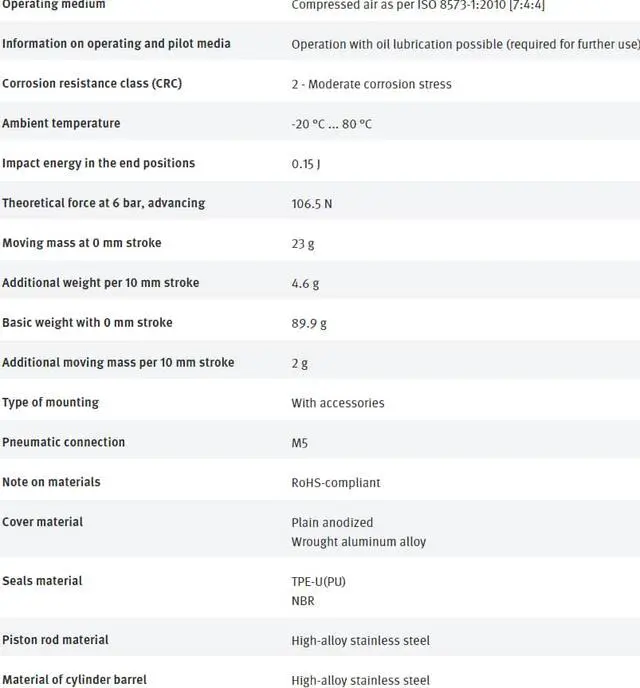
Task: Click the 'Ambient temperature' label
Action: [61, 124]
